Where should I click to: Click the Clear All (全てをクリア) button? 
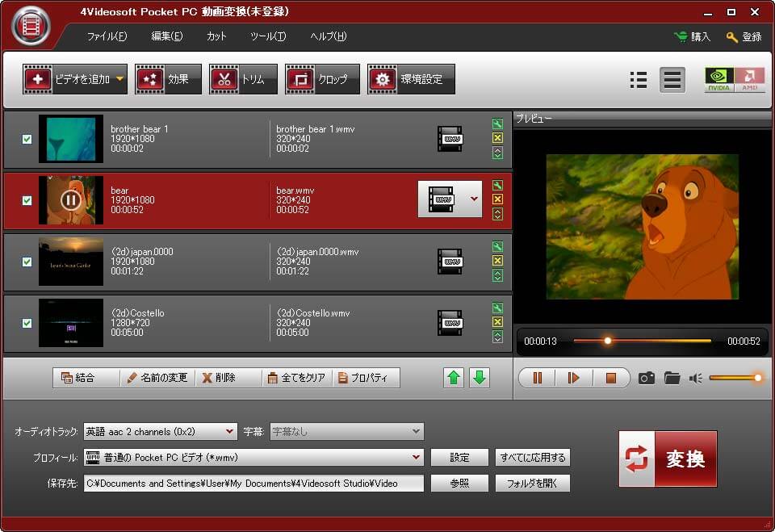click(x=296, y=378)
